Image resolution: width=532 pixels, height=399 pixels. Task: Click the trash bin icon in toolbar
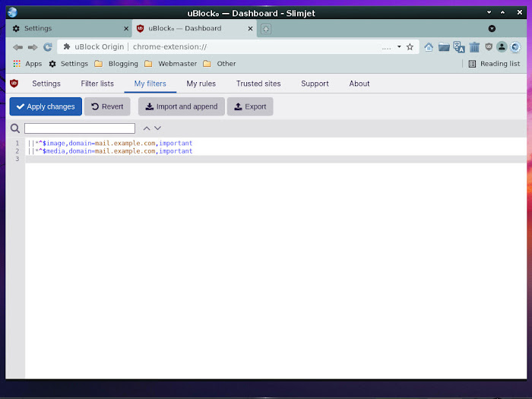click(474, 47)
